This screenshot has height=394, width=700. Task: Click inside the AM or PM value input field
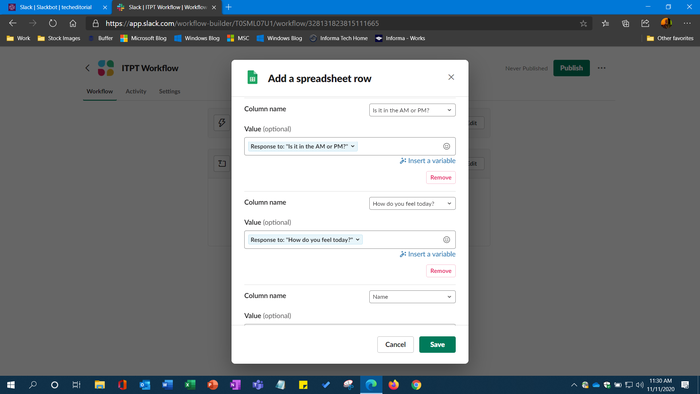point(350,146)
